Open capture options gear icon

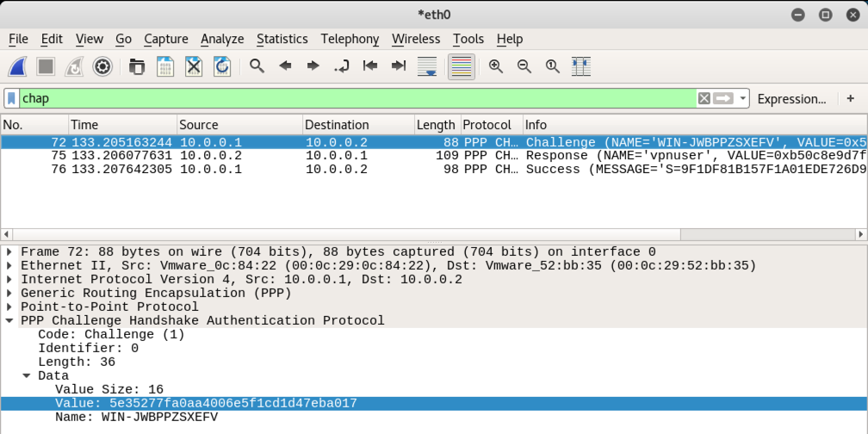(x=102, y=66)
